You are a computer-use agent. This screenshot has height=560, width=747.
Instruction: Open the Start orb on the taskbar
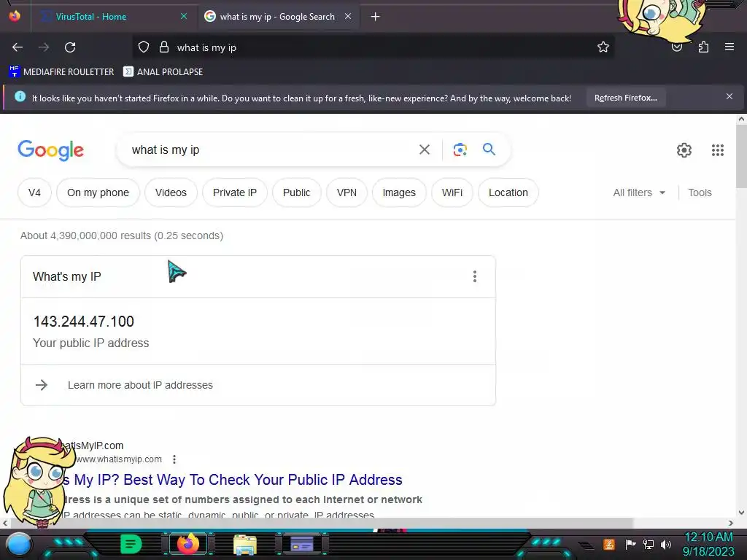coord(18,544)
